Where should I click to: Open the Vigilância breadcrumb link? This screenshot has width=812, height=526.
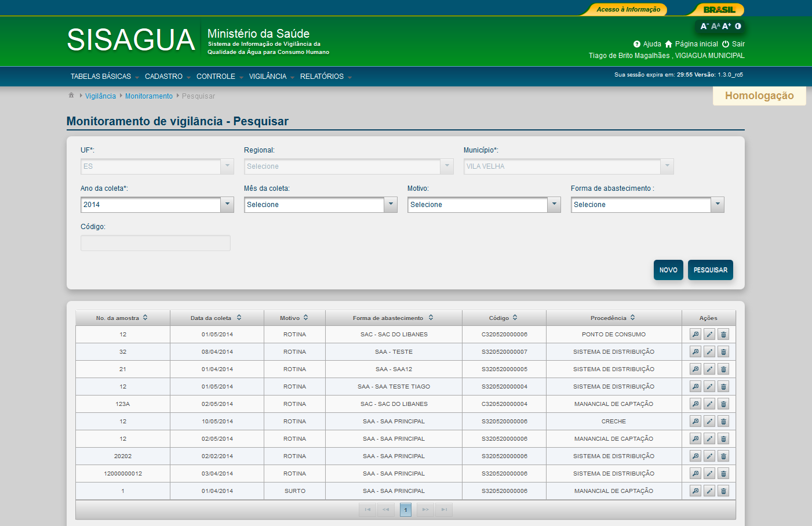coord(100,96)
